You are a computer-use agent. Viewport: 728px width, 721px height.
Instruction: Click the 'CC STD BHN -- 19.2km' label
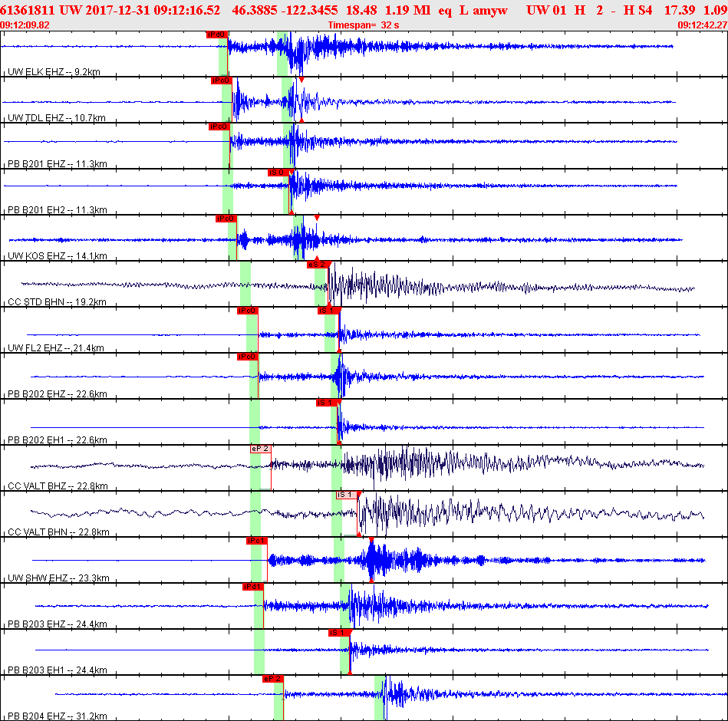click(57, 301)
